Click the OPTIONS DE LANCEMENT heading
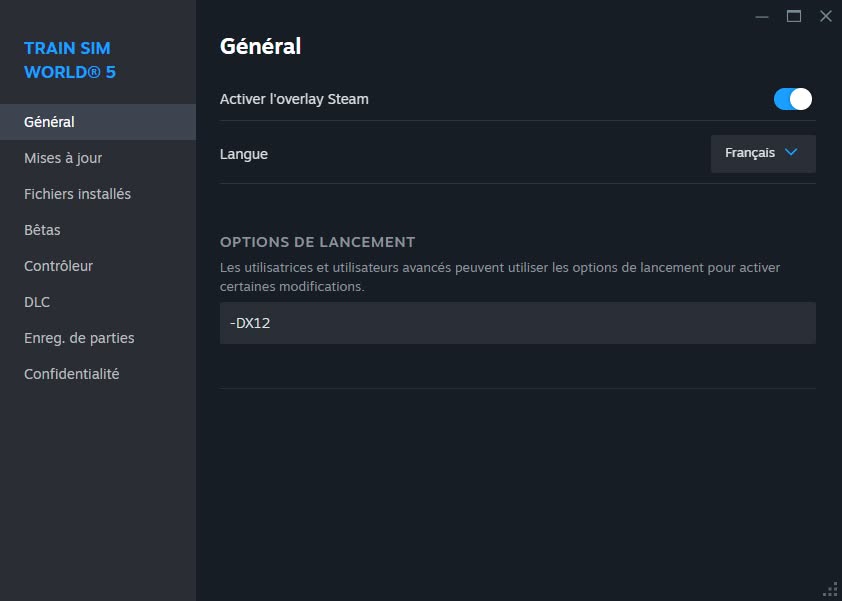Image resolution: width=842 pixels, height=601 pixels. pos(317,242)
